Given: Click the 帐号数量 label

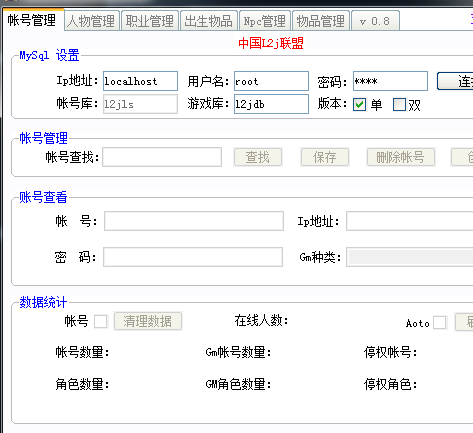Looking at the screenshot, I should [83, 352].
